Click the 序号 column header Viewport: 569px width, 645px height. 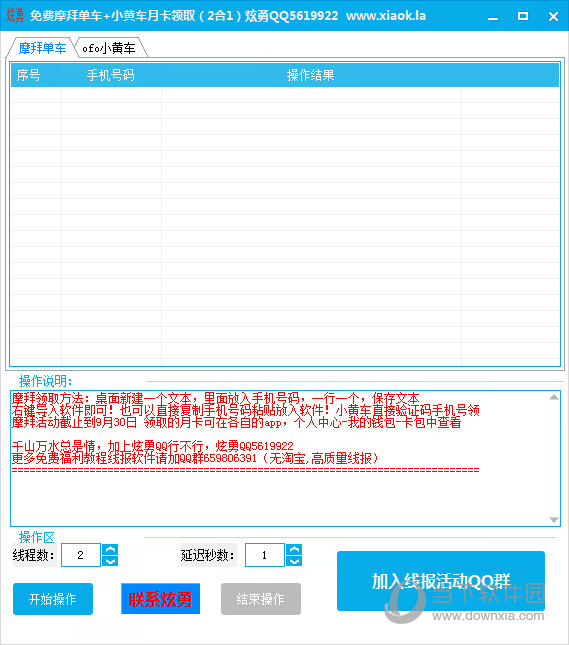(28, 75)
